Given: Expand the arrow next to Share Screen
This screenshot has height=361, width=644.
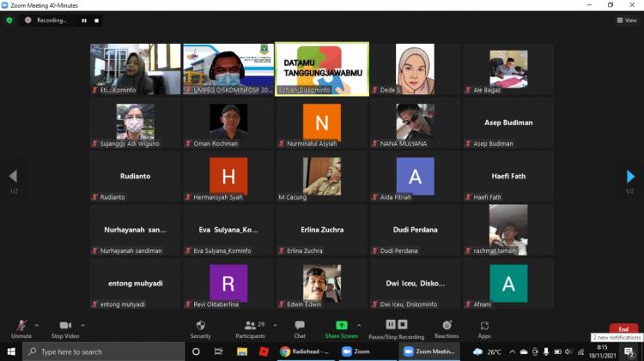Looking at the screenshot, I should [358, 326].
